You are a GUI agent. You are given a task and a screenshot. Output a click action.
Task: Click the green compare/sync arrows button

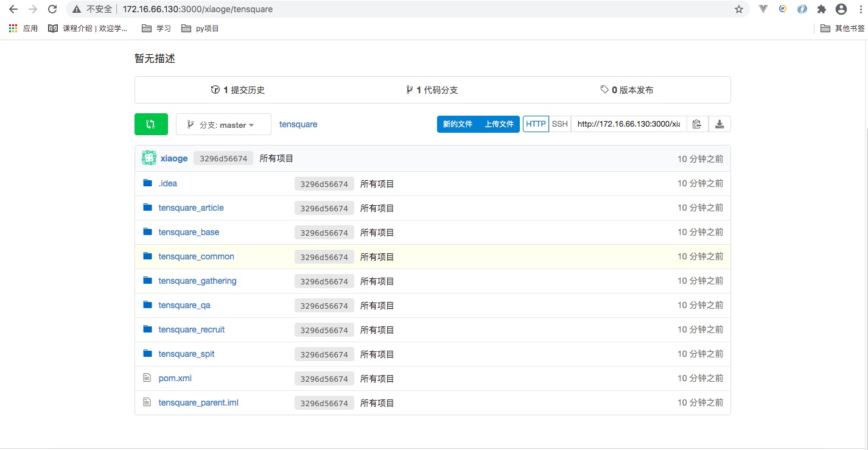[x=150, y=124]
